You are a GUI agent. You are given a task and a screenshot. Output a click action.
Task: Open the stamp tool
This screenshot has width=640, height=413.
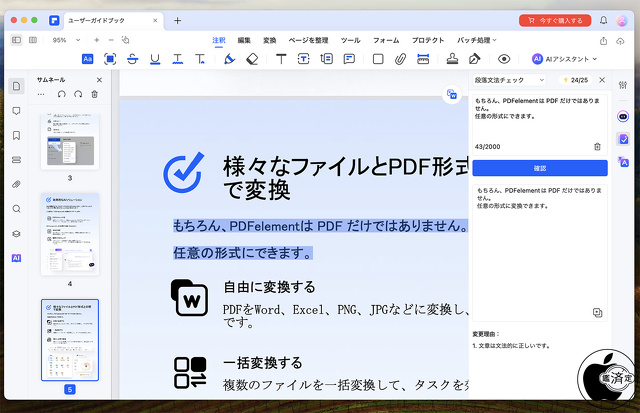(x=452, y=59)
